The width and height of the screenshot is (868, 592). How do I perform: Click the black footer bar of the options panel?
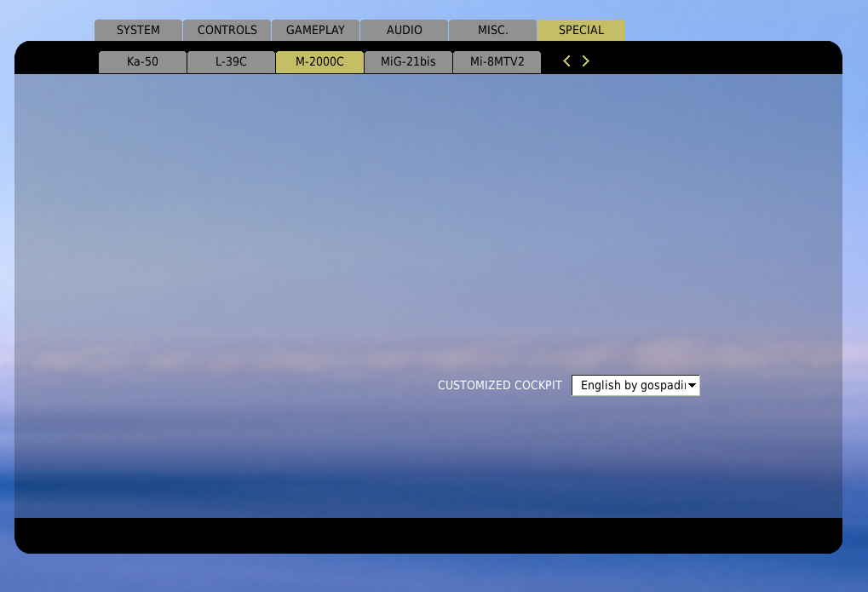428,535
